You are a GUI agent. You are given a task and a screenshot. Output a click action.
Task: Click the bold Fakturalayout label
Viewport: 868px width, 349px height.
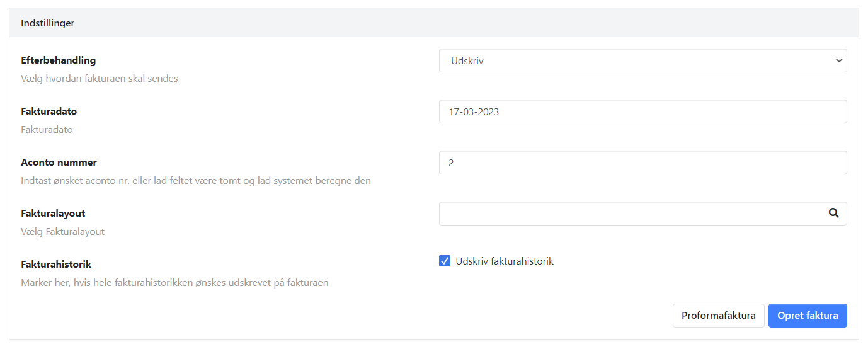(53, 214)
